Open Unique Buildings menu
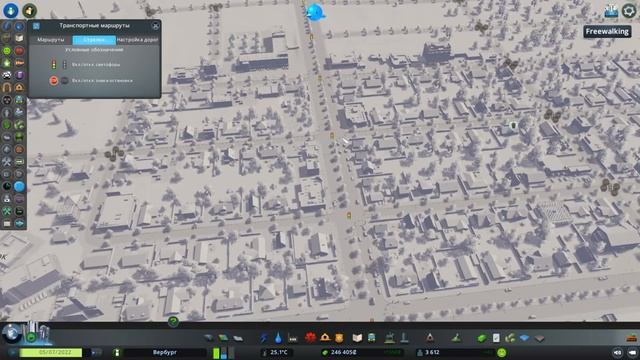 pyautogui.click(x=404, y=338)
